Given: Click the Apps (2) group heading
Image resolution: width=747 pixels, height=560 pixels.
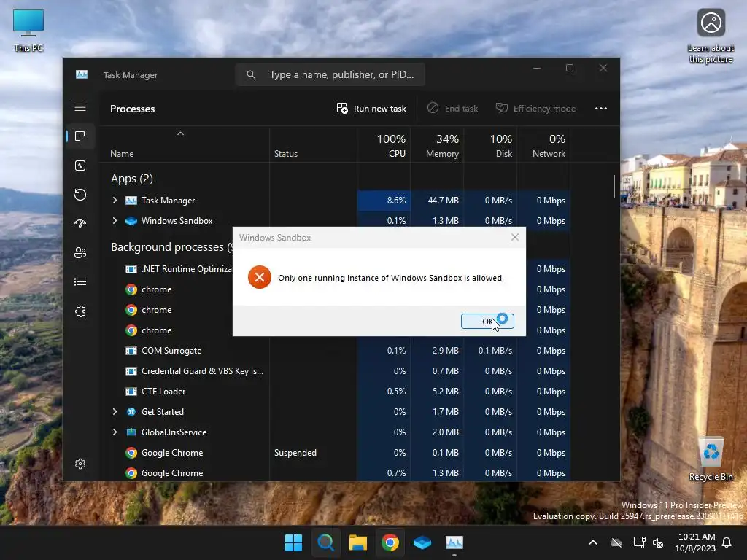Looking at the screenshot, I should coord(132,179).
